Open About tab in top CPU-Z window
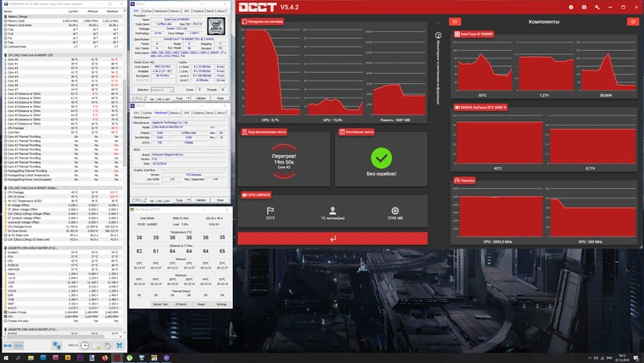 221,11
